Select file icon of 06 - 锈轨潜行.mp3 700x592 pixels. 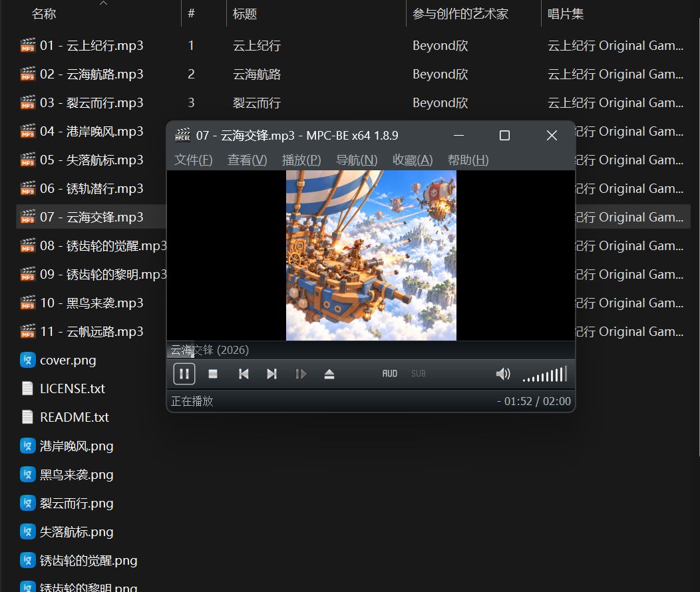coord(28,188)
